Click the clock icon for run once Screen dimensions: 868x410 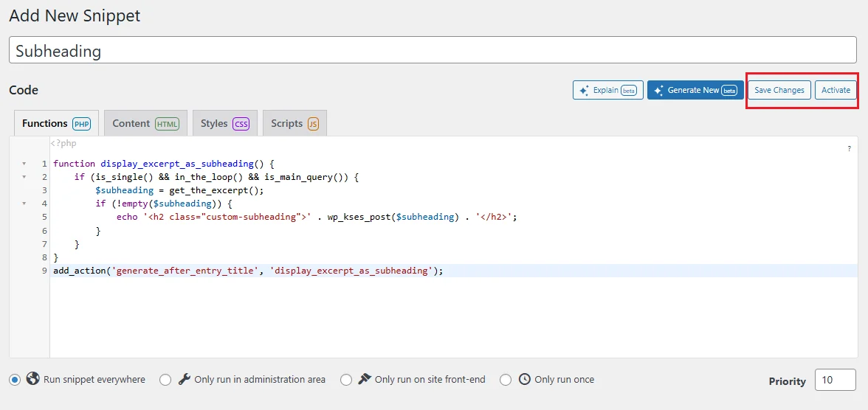coord(524,379)
